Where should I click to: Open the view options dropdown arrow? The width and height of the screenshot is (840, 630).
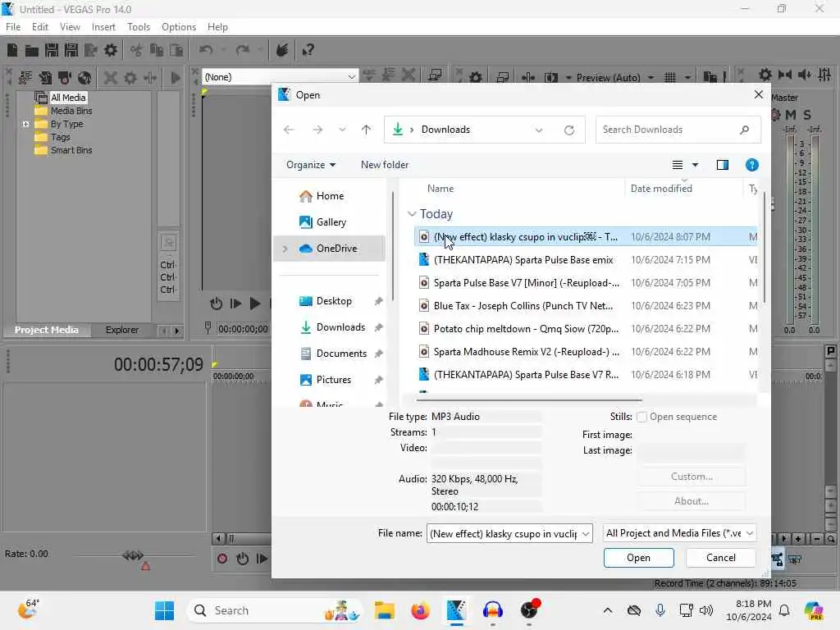(x=695, y=165)
